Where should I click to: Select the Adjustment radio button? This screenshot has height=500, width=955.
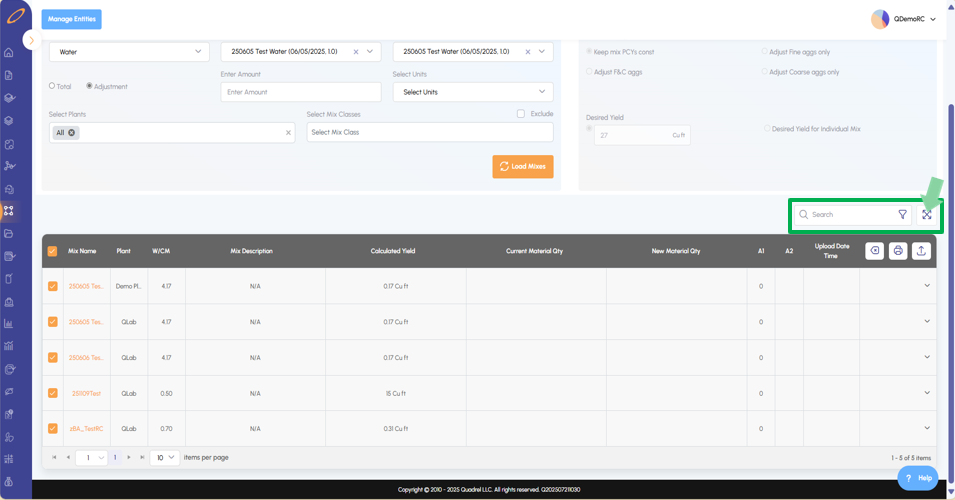[89, 86]
